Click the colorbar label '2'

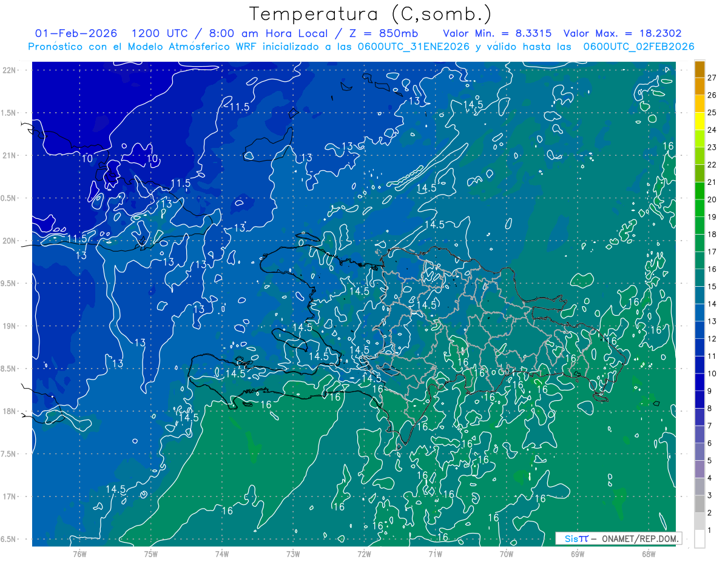(x=710, y=513)
